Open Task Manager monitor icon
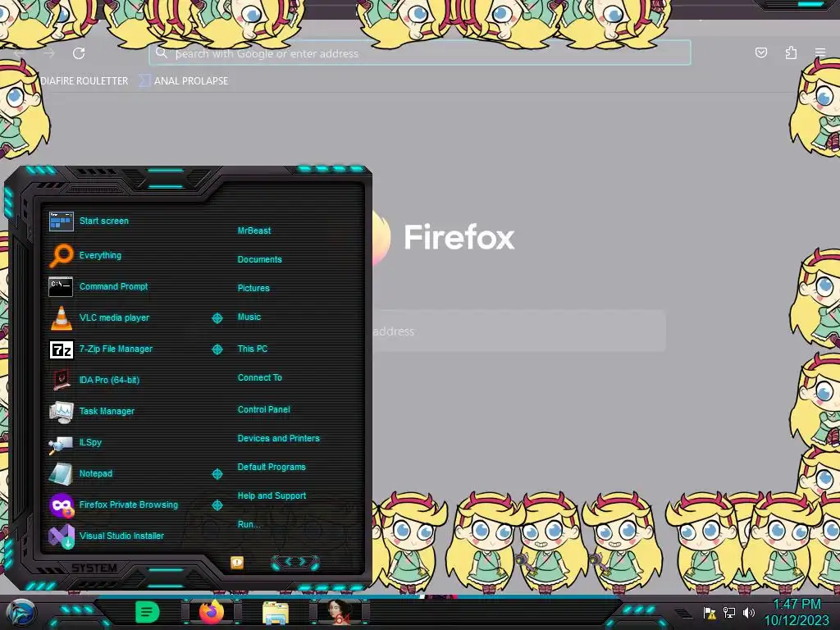Screen dimensions: 840x630 point(61,412)
